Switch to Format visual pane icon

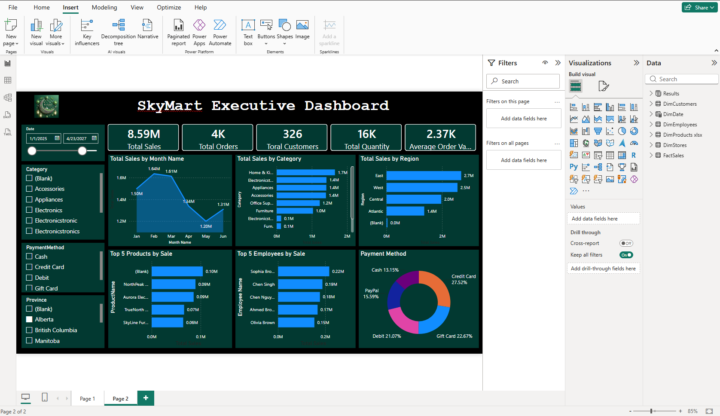[603, 86]
